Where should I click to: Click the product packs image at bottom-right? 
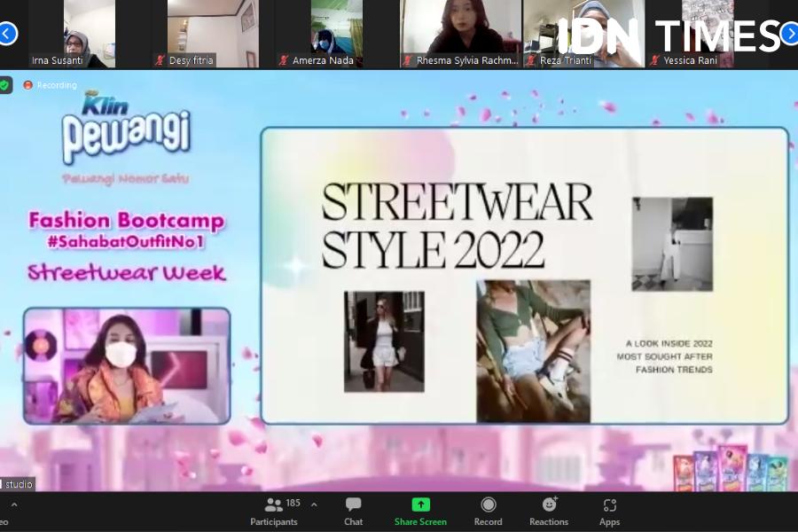[x=730, y=468]
